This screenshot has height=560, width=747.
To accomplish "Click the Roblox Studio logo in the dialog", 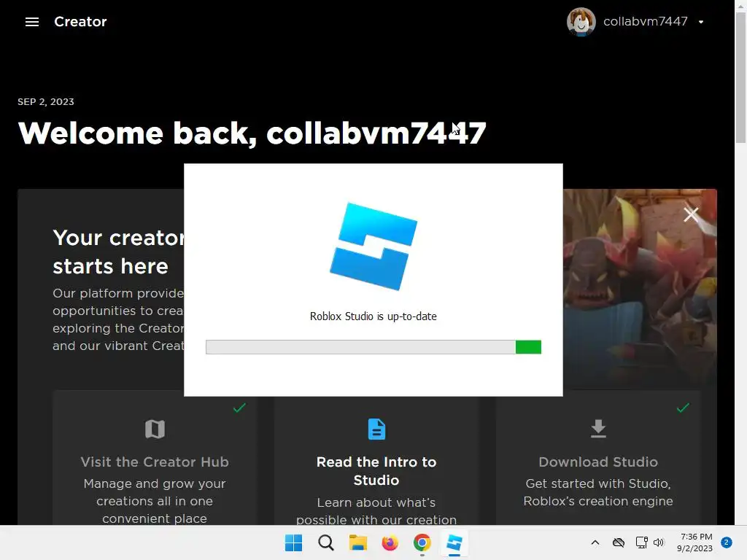I will [x=373, y=246].
